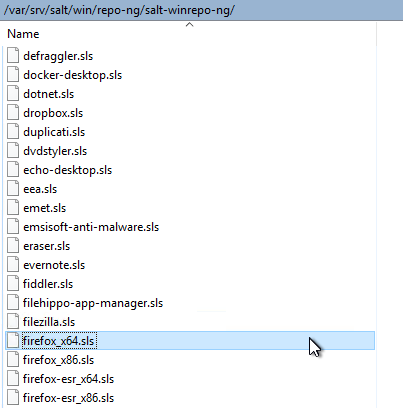403x408 pixels.
Task: Click the file icon beside filezilla.sls
Action: pos(13,321)
